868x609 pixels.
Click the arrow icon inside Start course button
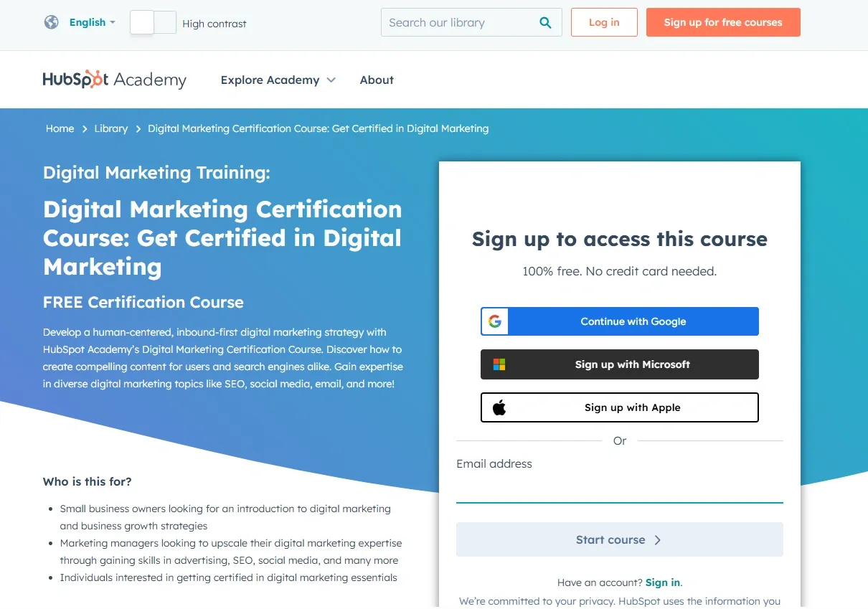657,539
